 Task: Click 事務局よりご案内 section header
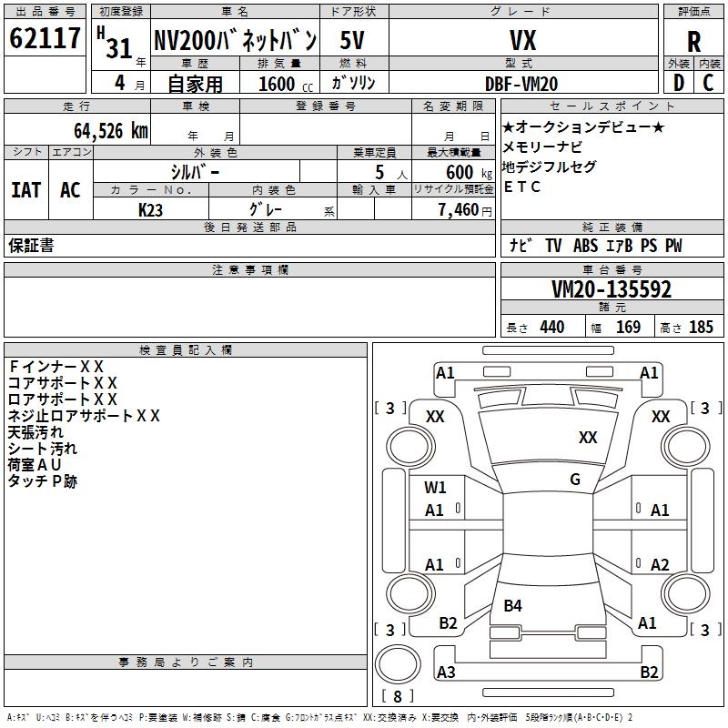pos(186,662)
